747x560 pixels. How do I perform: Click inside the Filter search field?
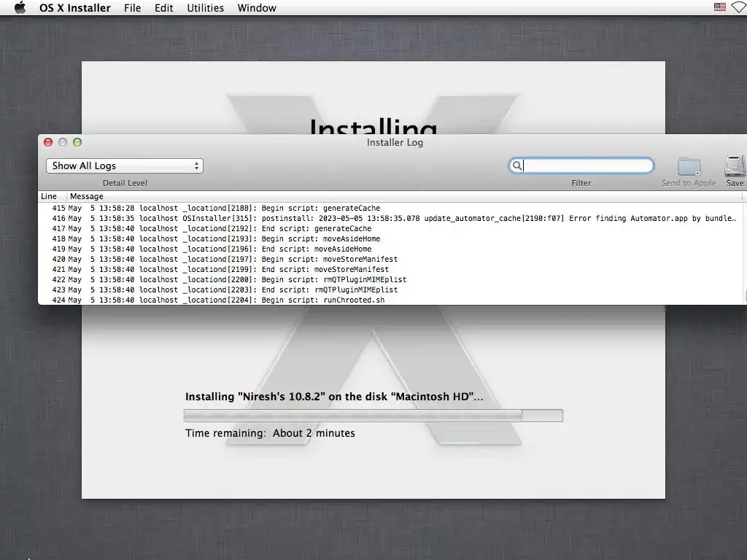[x=581, y=166]
